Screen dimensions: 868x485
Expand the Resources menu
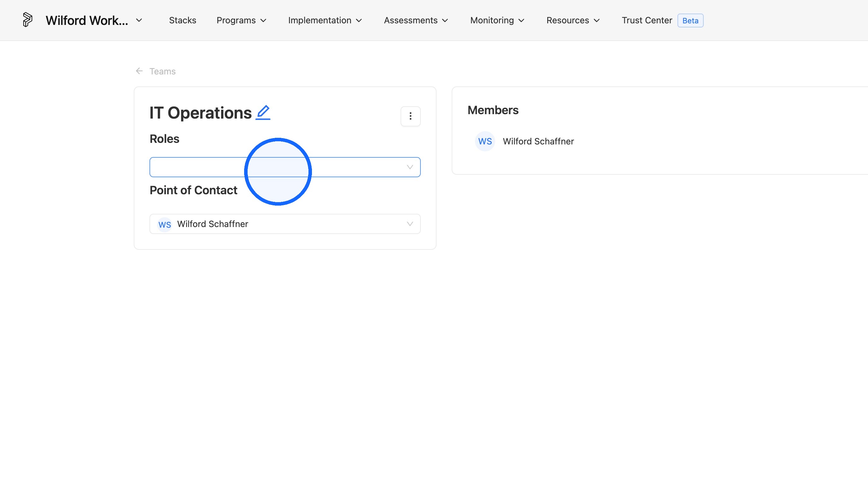[573, 20]
